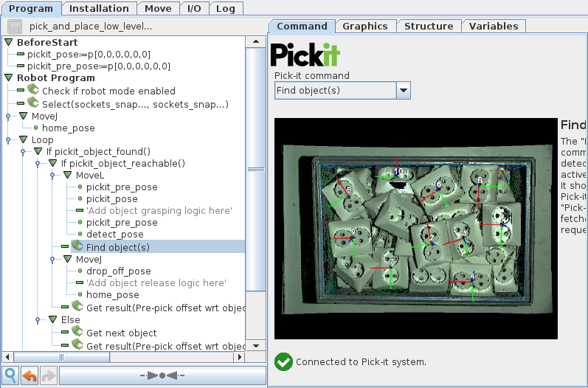Collapse the MoveL node
Viewport: 588px width, 388px height.
67,175
